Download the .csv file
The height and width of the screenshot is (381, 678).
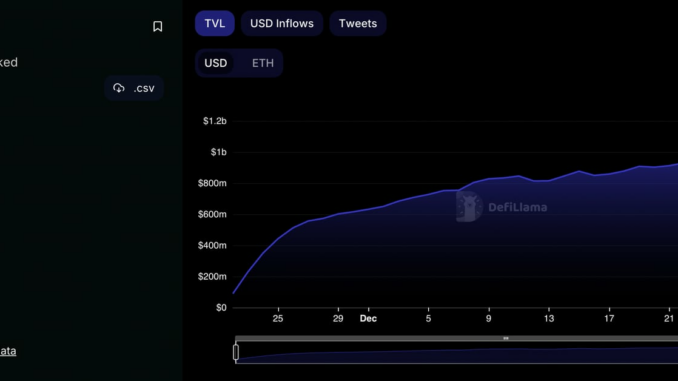pos(134,88)
